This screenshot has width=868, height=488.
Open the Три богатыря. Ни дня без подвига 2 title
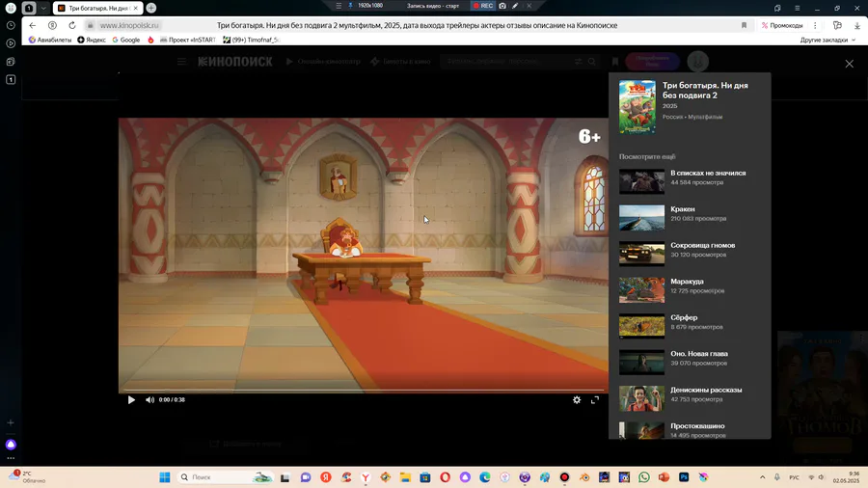(x=705, y=91)
